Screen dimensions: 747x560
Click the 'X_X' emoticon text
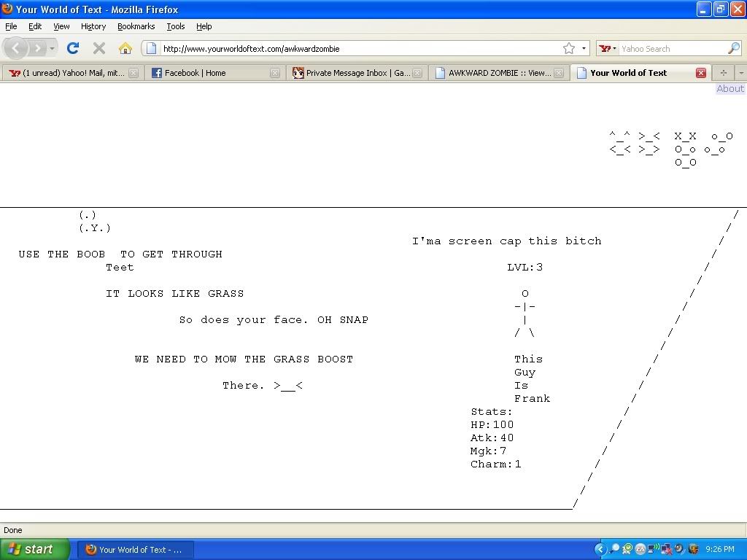(x=685, y=136)
